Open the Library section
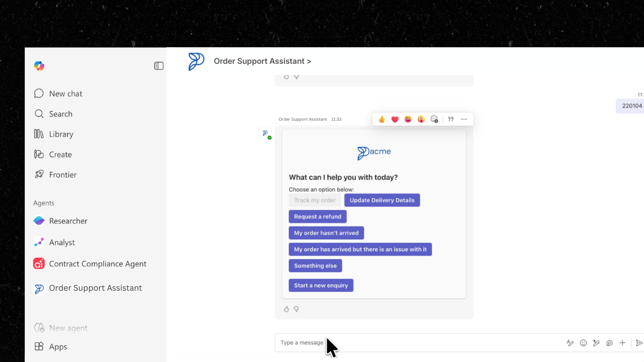 61,135
